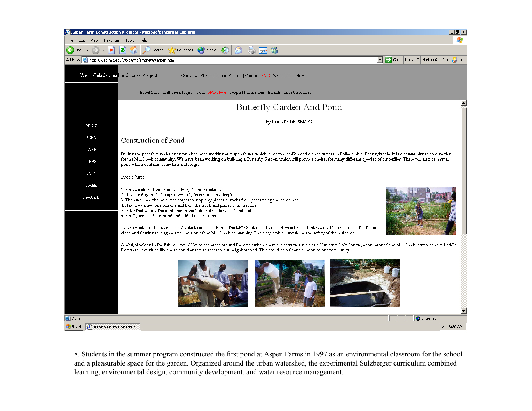Open the Messenger people icon
This screenshot has height=411, width=532.
[x=275, y=50]
